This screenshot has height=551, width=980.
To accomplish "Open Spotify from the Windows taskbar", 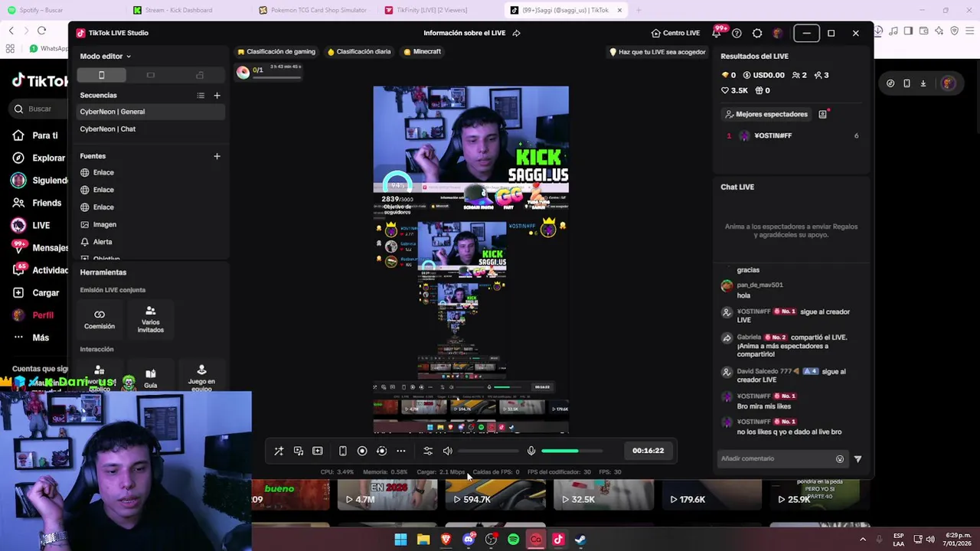I will [x=513, y=540].
